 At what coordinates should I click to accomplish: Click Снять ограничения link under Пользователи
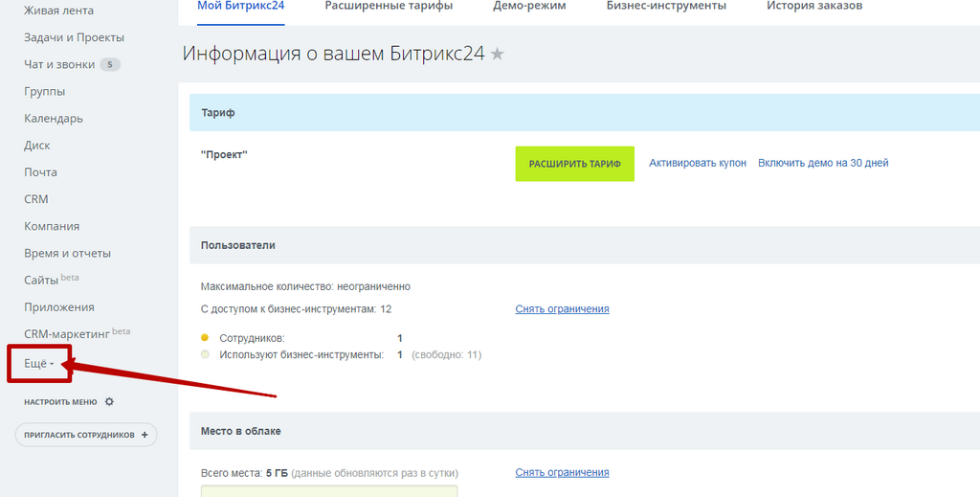coord(562,309)
